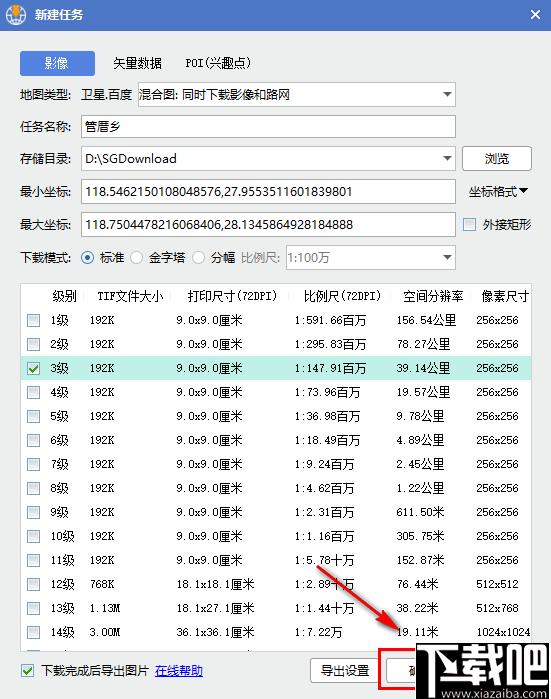Click the 像素尺寸 column header

click(x=505, y=296)
